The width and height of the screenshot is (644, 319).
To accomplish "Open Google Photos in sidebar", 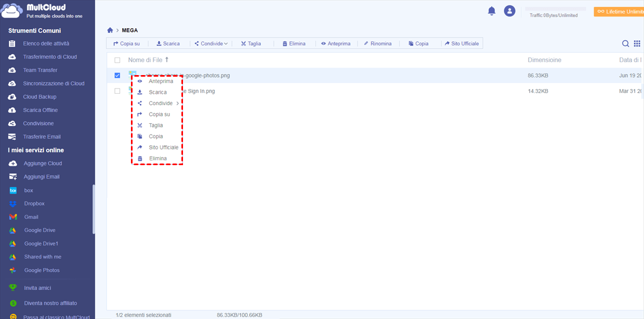I will (42, 270).
